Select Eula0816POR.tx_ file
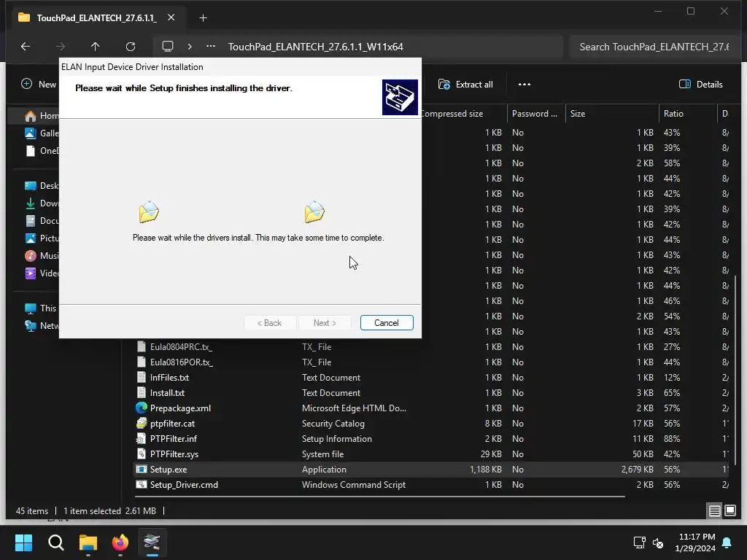Screen dimensions: 747x560 pyautogui.click(x=182, y=362)
